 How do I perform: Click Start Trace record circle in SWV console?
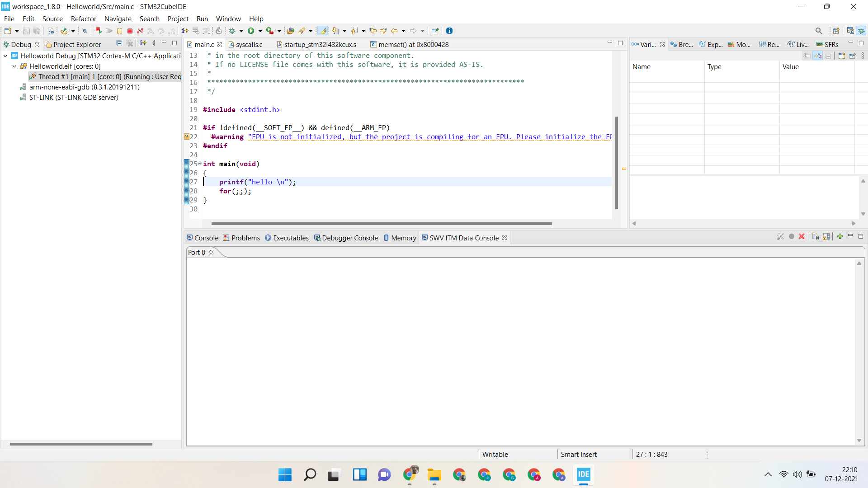click(792, 236)
